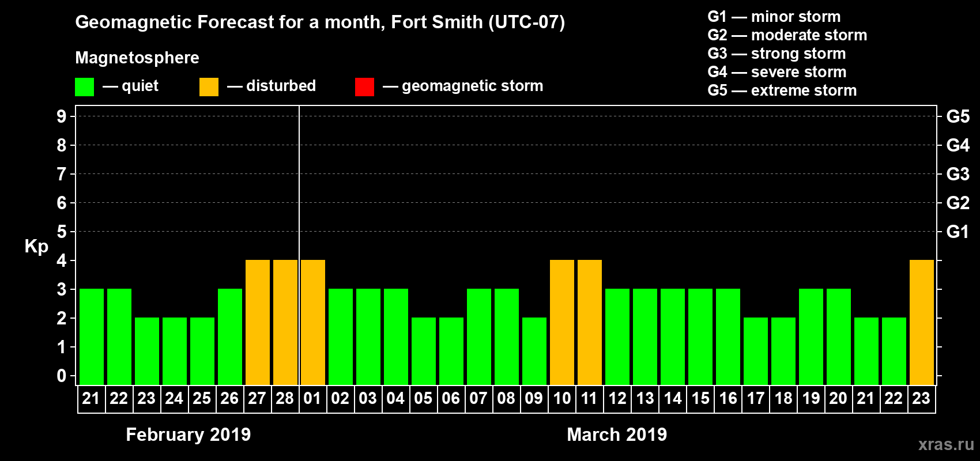Screen dimensions: 980x461
Task: Select the green bar for March 17
Action: coord(756,352)
